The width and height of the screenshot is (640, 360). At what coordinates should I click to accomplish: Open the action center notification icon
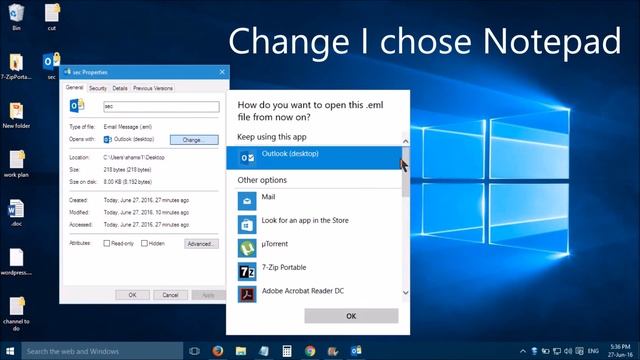click(579, 351)
